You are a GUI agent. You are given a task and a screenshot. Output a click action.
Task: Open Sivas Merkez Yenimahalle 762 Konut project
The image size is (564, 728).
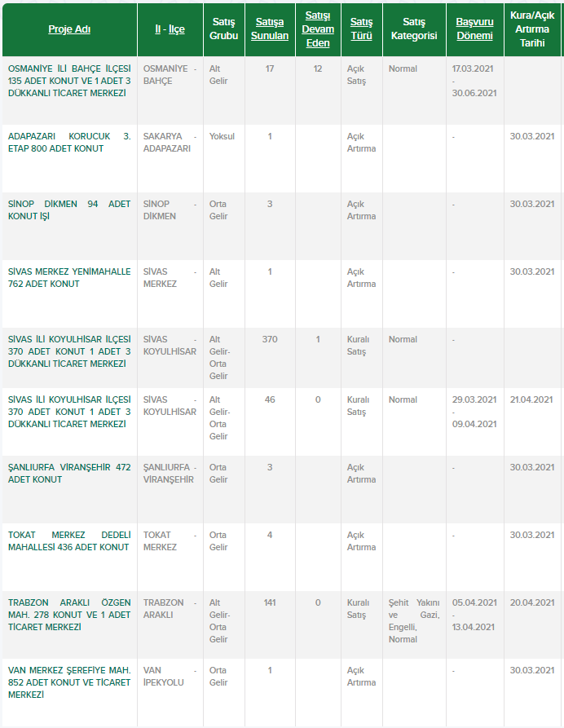(x=68, y=277)
